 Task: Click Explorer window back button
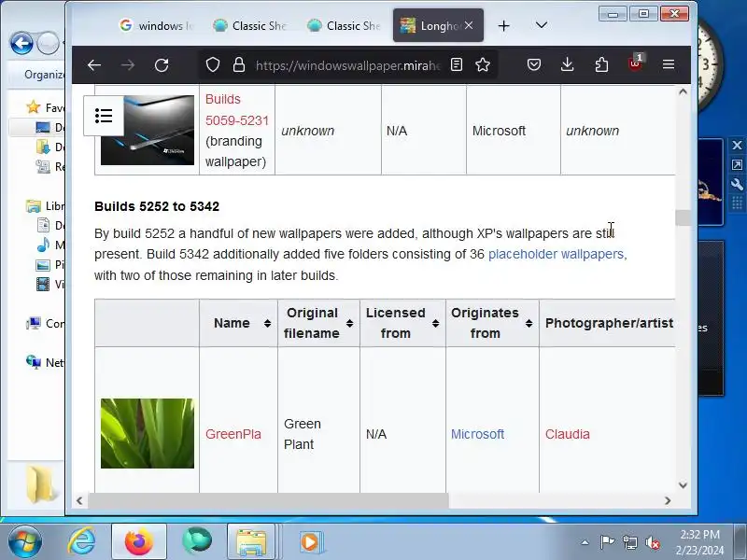coord(21,43)
